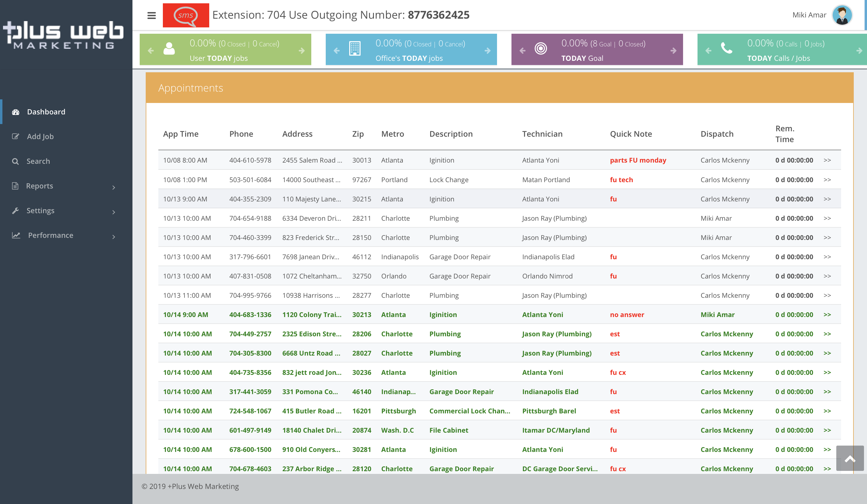The height and width of the screenshot is (504, 867).
Task: Open Miki Amar's profile avatar
Action: click(842, 15)
